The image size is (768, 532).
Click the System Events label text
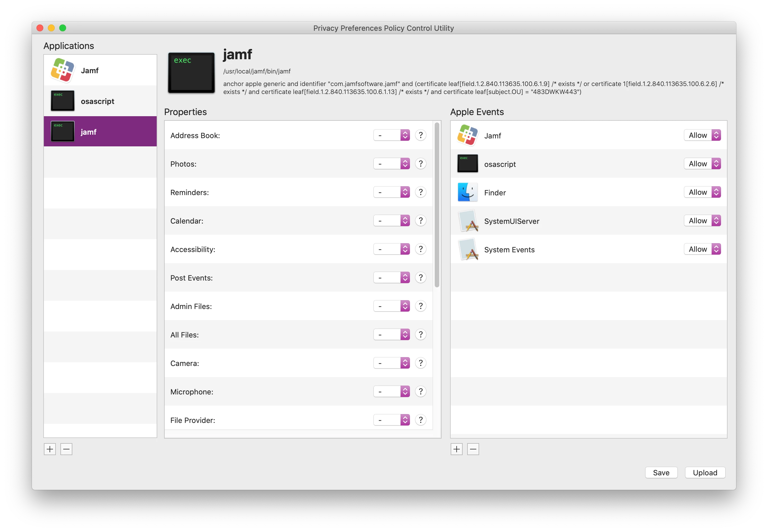tap(509, 250)
